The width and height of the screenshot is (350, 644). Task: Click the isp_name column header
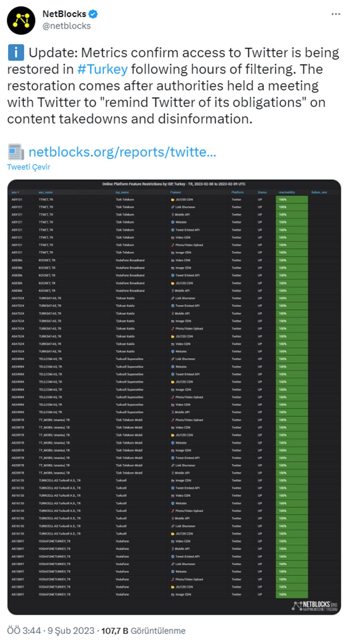click(122, 192)
